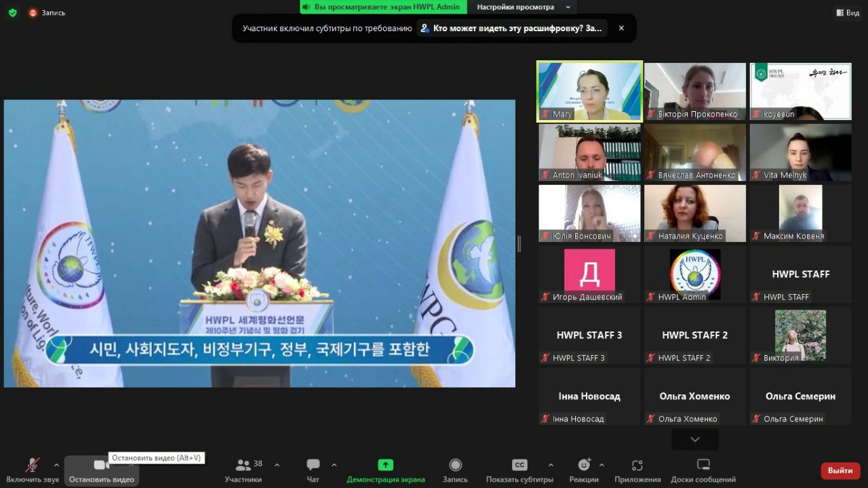868x488 pixels.
Task: Click the red Leave meeting button
Action: click(x=840, y=470)
